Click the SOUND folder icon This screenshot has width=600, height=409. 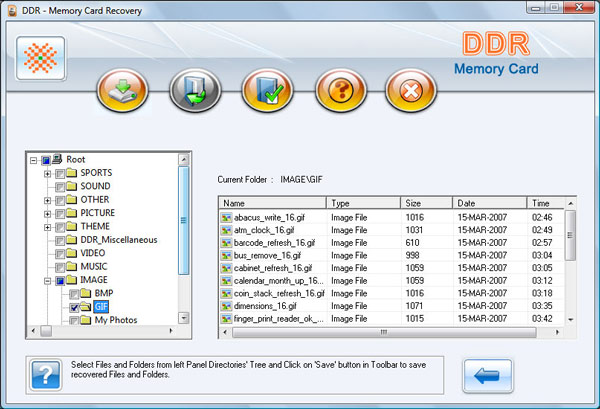[72, 186]
